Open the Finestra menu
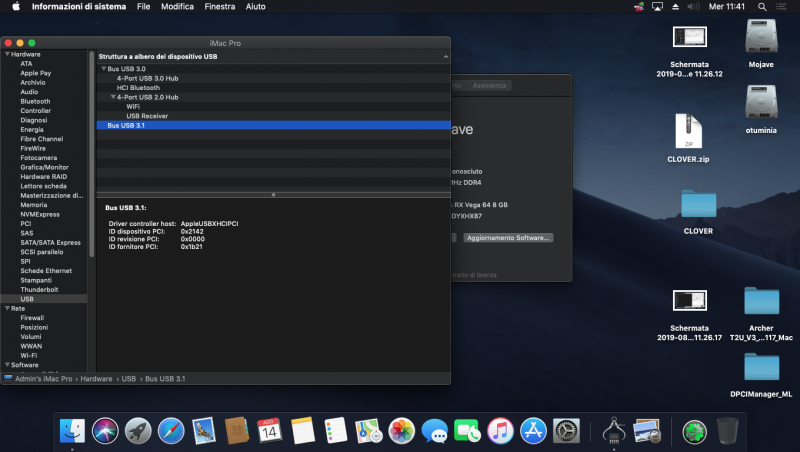Image resolution: width=800 pixels, height=452 pixels. pyautogui.click(x=219, y=6)
